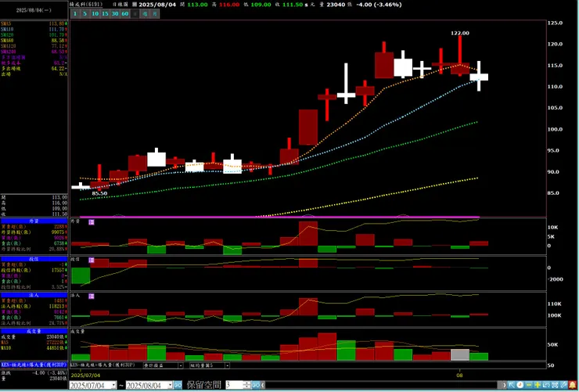Image resolution: width=579 pixels, height=392 pixels.
Task: Click the SMA60 row in the legend
Action: [34, 40]
